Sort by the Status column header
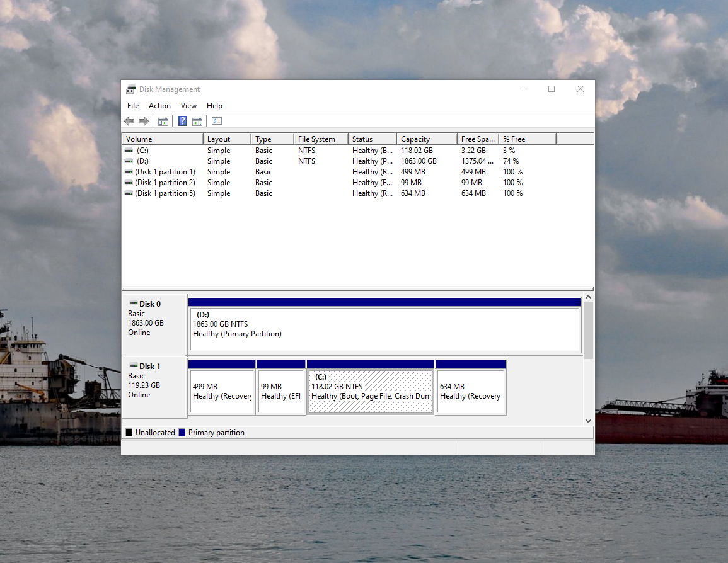Image resolution: width=728 pixels, height=563 pixels. (373, 139)
